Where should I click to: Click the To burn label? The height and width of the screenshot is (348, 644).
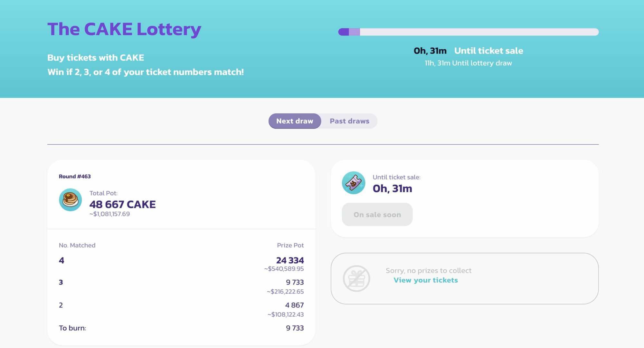(72, 328)
